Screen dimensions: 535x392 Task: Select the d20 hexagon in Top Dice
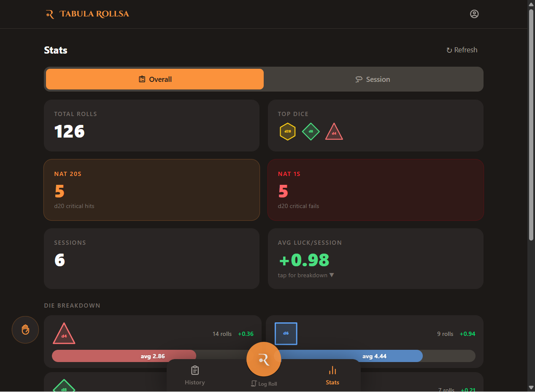(x=287, y=131)
